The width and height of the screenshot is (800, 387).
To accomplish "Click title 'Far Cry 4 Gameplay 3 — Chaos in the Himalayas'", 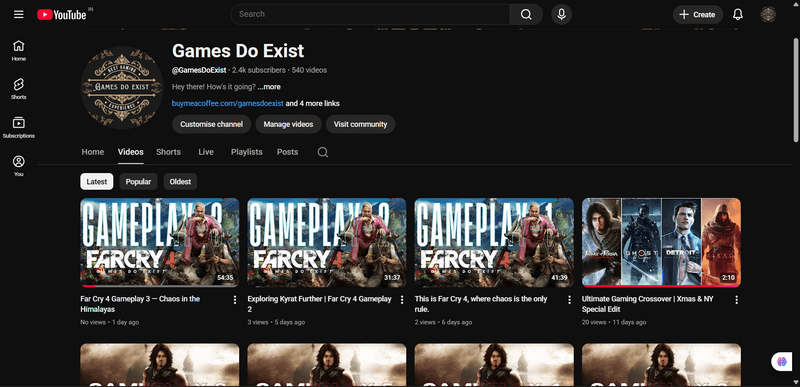I will [140, 304].
